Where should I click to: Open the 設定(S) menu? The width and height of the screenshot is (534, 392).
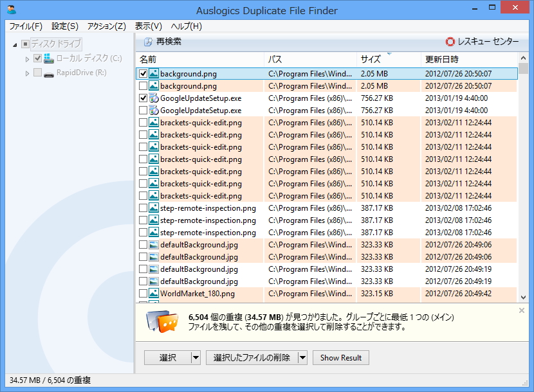pos(65,26)
